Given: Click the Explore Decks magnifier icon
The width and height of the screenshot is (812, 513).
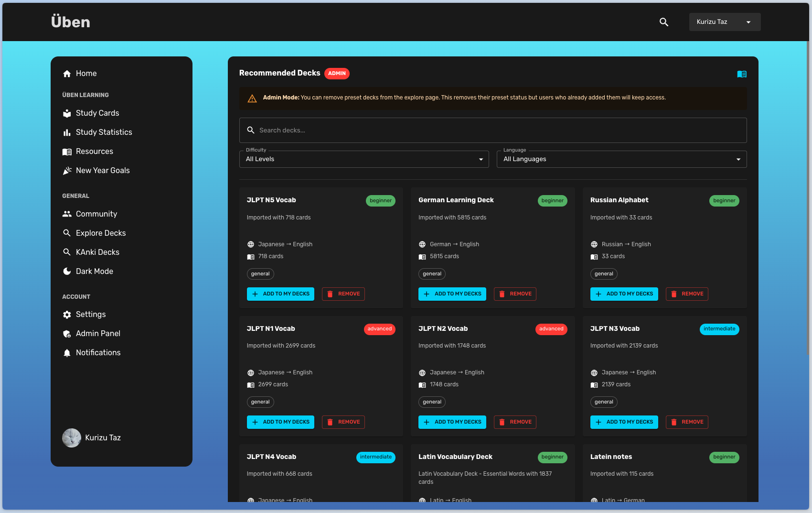Looking at the screenshot, I should click(x=67, y=233).
